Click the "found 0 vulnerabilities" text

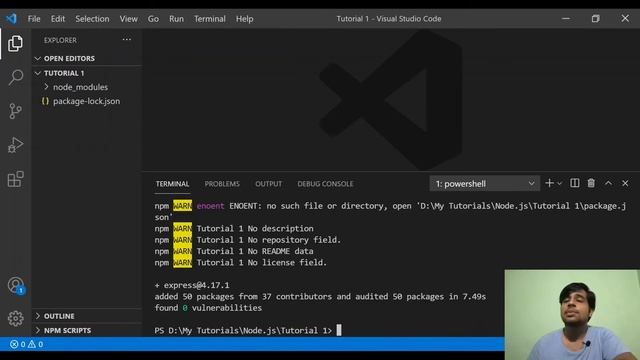point(208,308)
